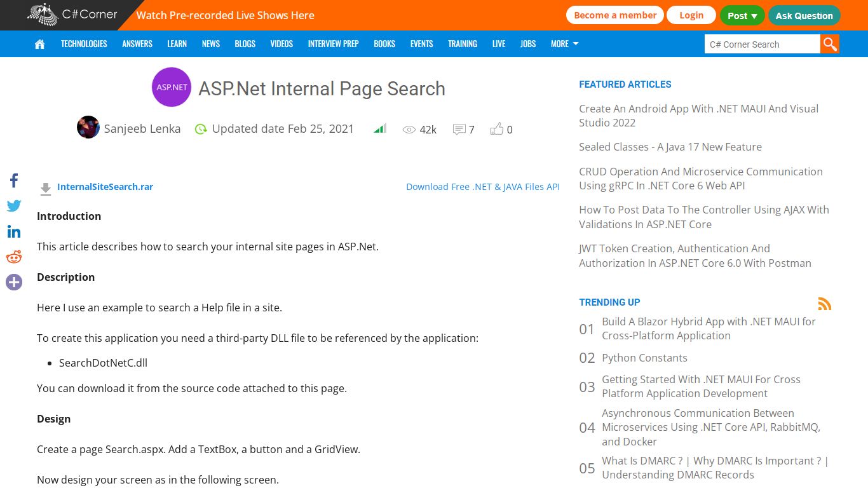Open the Videos menu item
This screenshot has width=868, height=488.
point(281,44)
